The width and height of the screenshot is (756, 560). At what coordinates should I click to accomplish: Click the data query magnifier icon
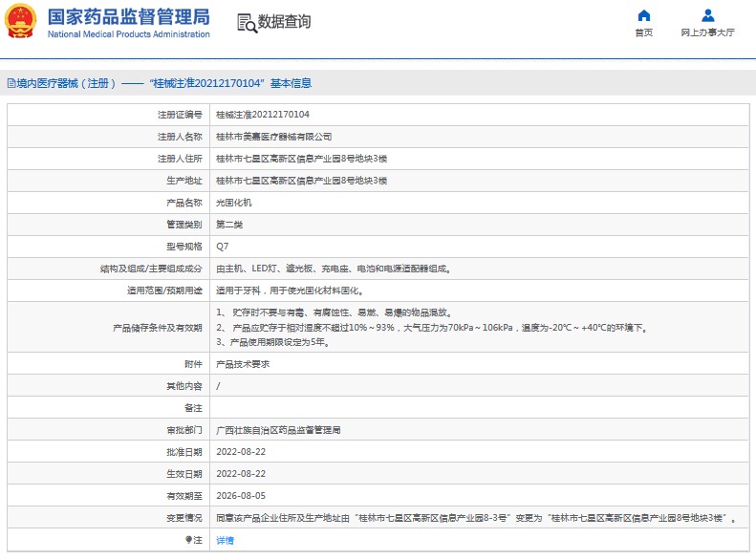pyautogui.click(x=247, y=23)
